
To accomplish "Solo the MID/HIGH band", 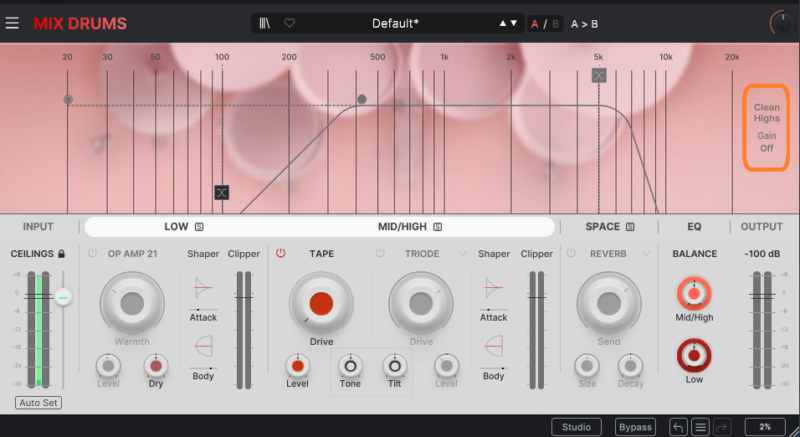I will click(437, 227).
